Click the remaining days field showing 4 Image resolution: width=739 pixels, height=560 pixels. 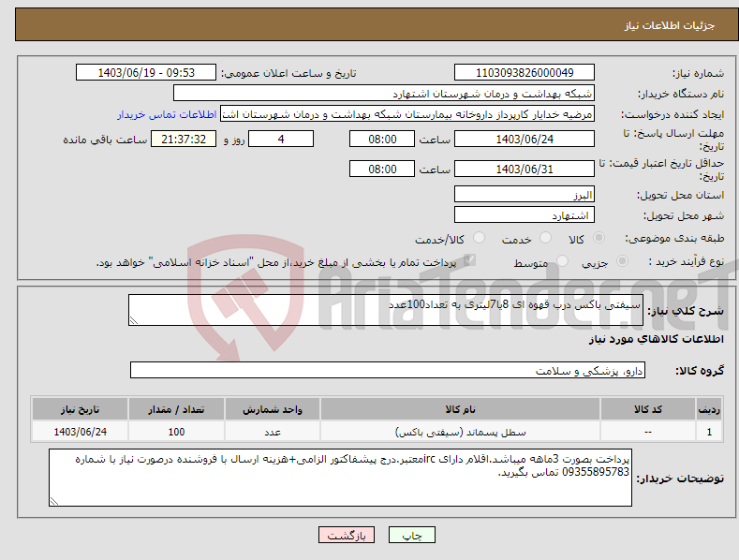[x=281, y=139]
